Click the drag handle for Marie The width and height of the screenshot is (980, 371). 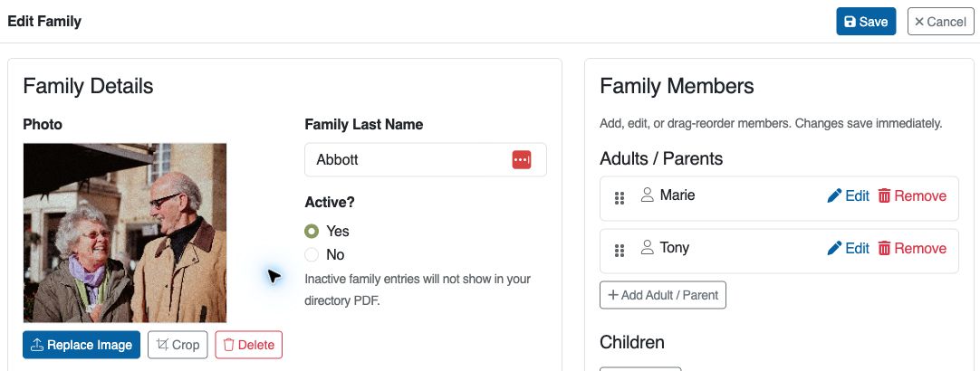point(620,198)
